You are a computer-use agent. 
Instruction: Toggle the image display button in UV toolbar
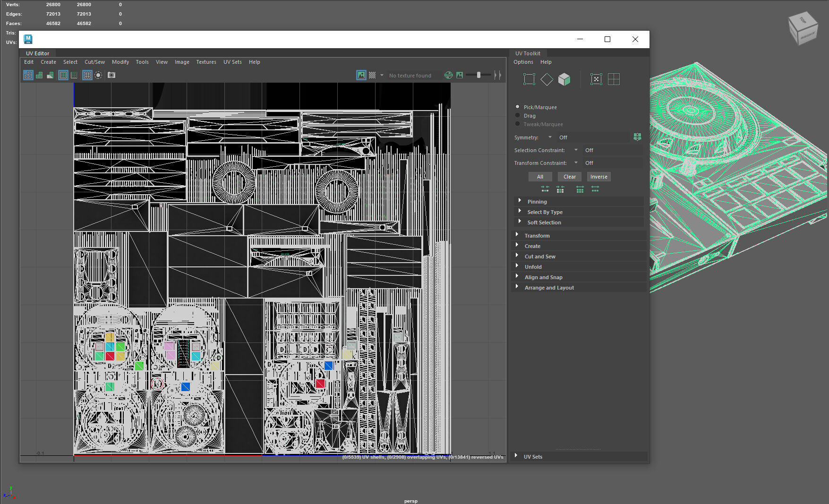click(x=361, y=75)
